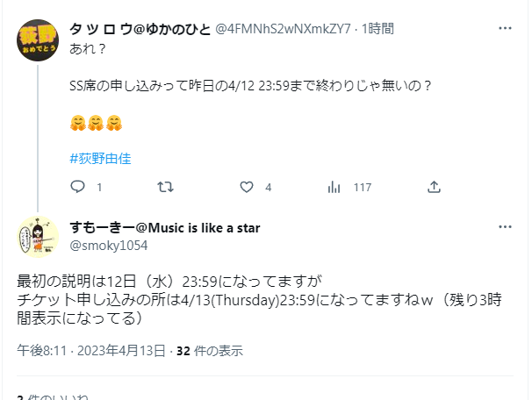
Task: Click the view count number 117
Action: 363,188
